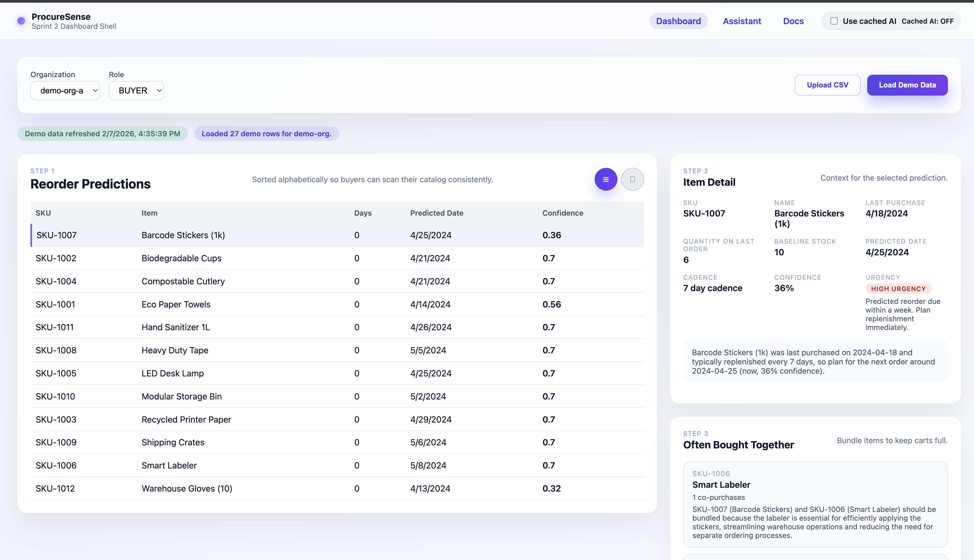Enable the Use cached AI checkbox
This screenshot has height=560, width=974.
coord(834,21)
